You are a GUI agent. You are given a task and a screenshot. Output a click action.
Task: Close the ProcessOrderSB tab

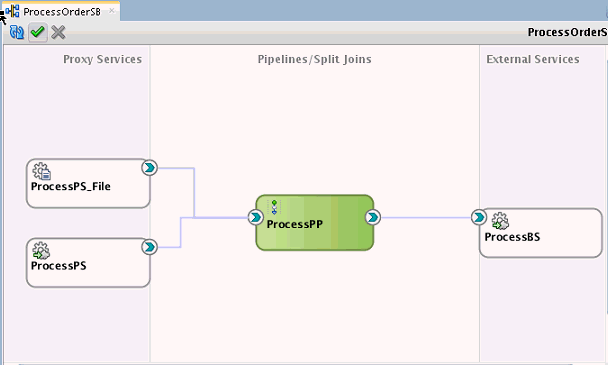(x=112, y=10)
